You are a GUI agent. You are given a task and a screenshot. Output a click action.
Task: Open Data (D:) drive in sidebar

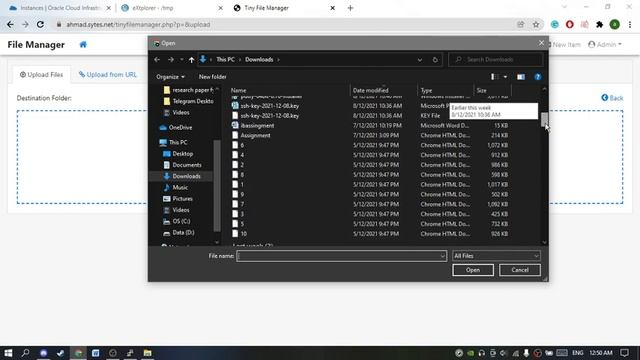178,232
